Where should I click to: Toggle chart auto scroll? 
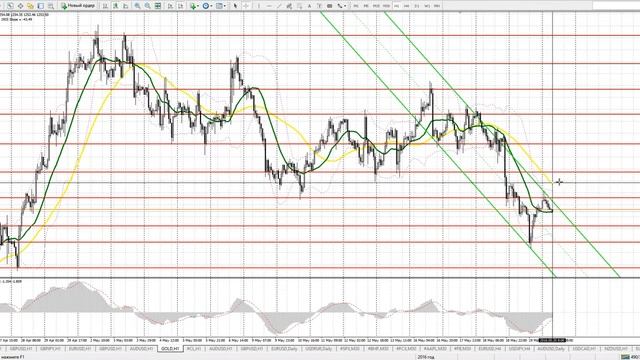click(x=170, y=6)
